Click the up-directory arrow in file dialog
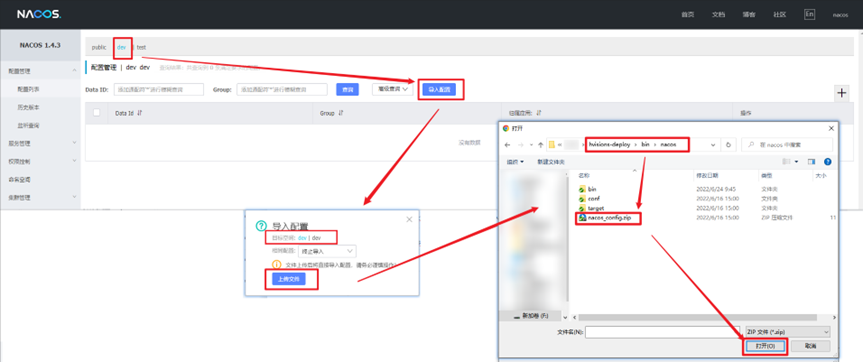The height and width of the screenshot is (362, 863). 540,145
